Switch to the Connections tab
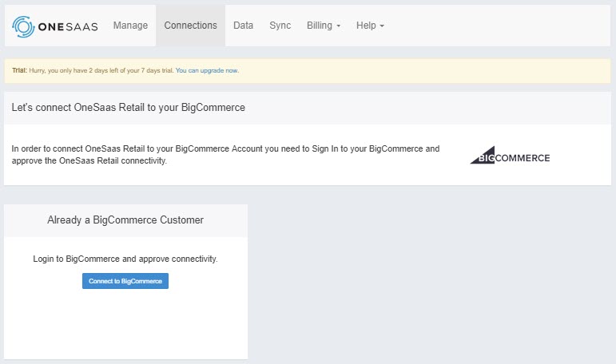 pos(190,26)
